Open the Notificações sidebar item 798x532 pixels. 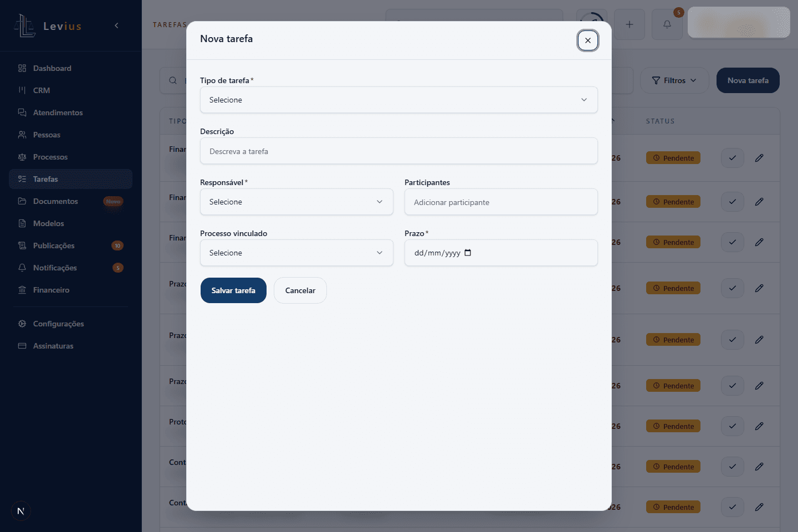(70, 268)
